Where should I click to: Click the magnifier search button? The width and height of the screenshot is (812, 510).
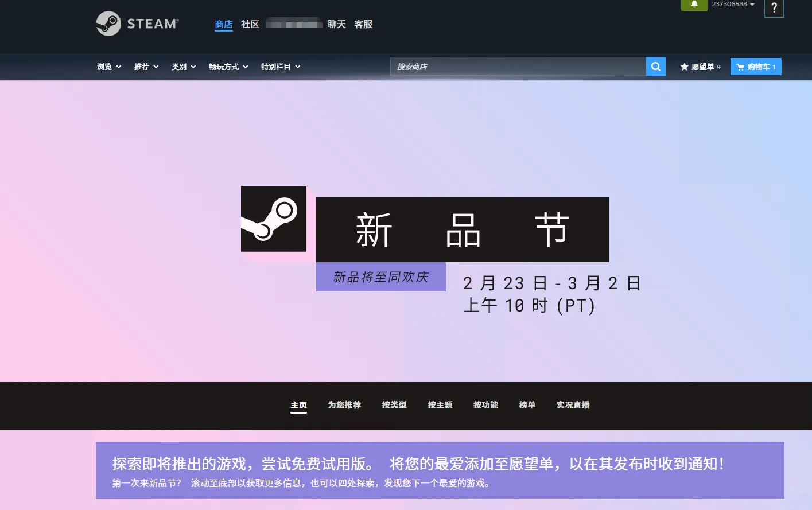coord(655,67)
